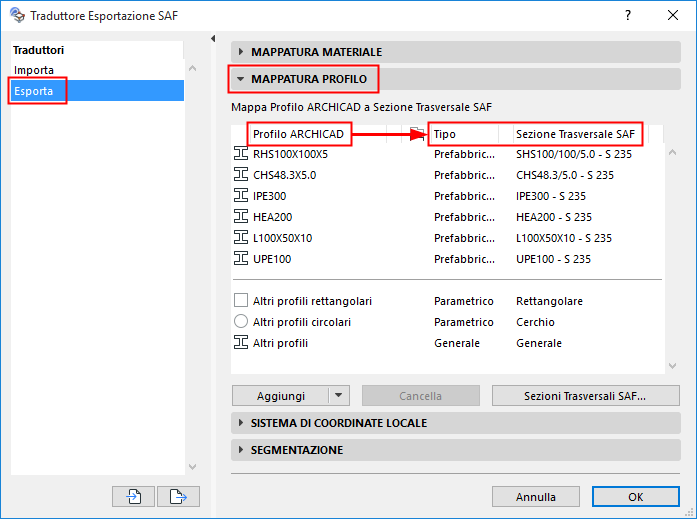The image size is (697, 519).
Task: Click the ARCHICAD app icon in title bar
Action: 17,15
